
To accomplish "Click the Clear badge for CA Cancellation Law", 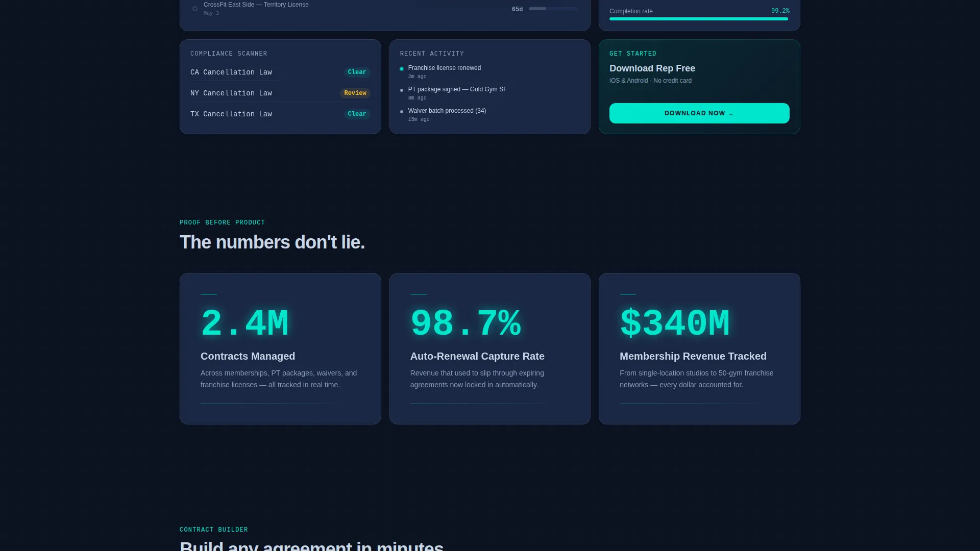I will [x=357, y=72].
